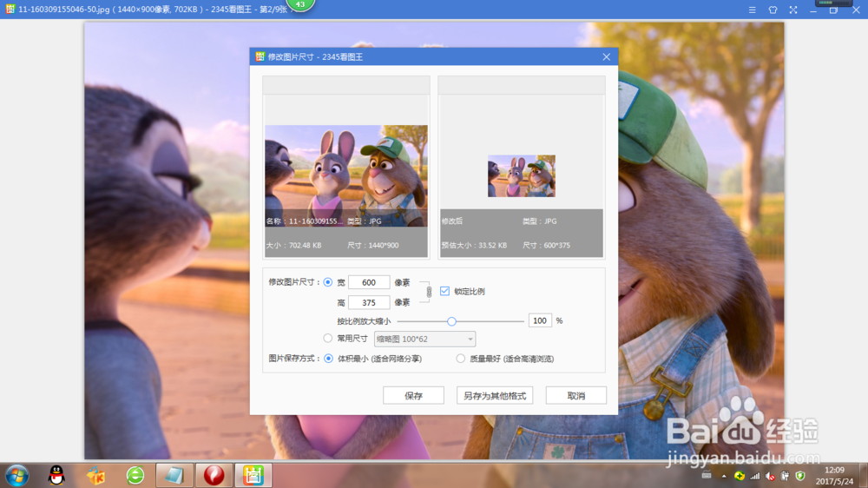This screenshot has width=868, height=488.
Task: Click the Cancel (取消) button
Action: [576, 395]
